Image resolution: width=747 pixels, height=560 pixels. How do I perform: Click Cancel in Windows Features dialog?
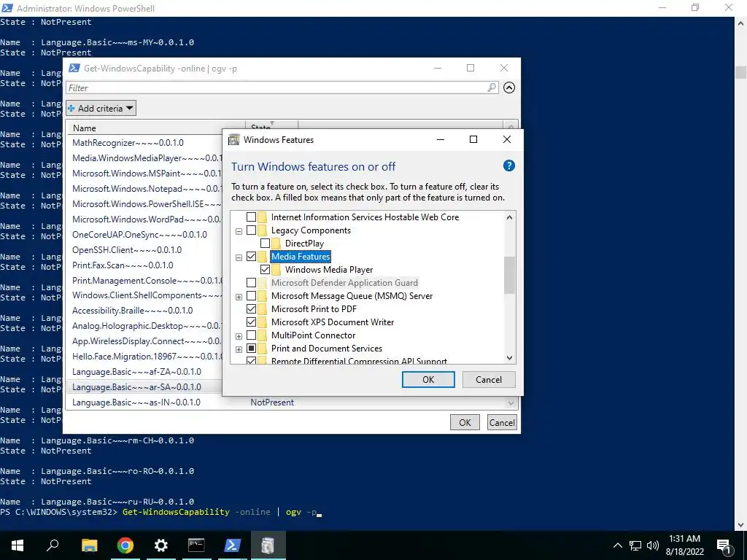coord(489,379)
